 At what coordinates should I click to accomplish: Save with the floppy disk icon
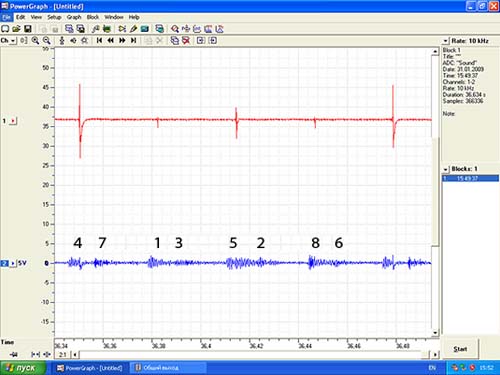click(28, 29)
